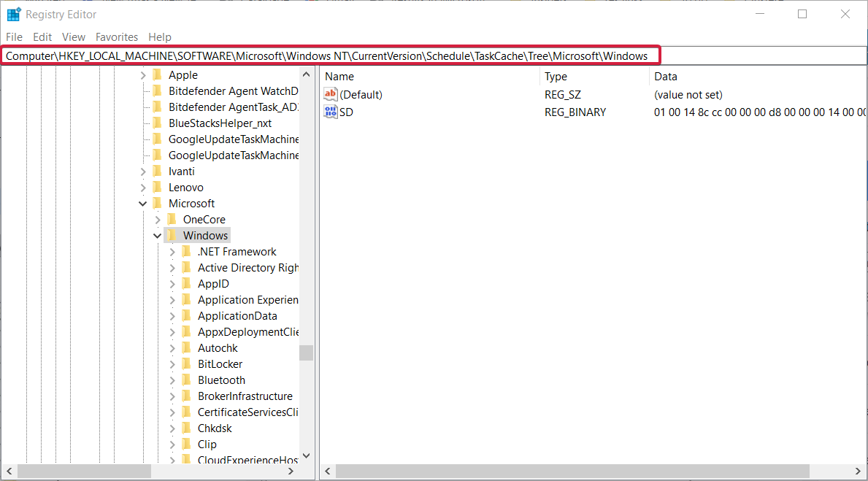Click the Clip key folder icon
This screenshot has height=481, width=868.
pos(187,444)
